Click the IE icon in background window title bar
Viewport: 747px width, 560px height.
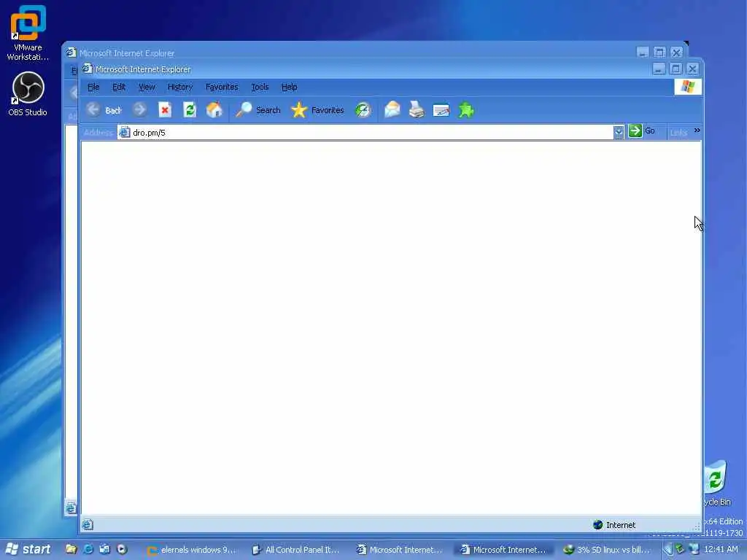point(71,52)
